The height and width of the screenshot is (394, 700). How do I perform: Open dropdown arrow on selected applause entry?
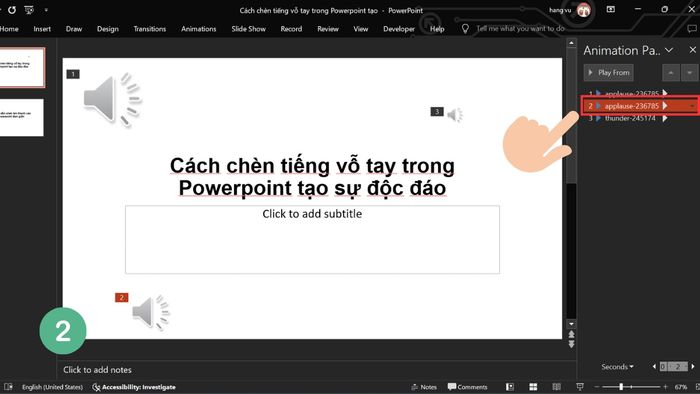click(x=692, y=106)
